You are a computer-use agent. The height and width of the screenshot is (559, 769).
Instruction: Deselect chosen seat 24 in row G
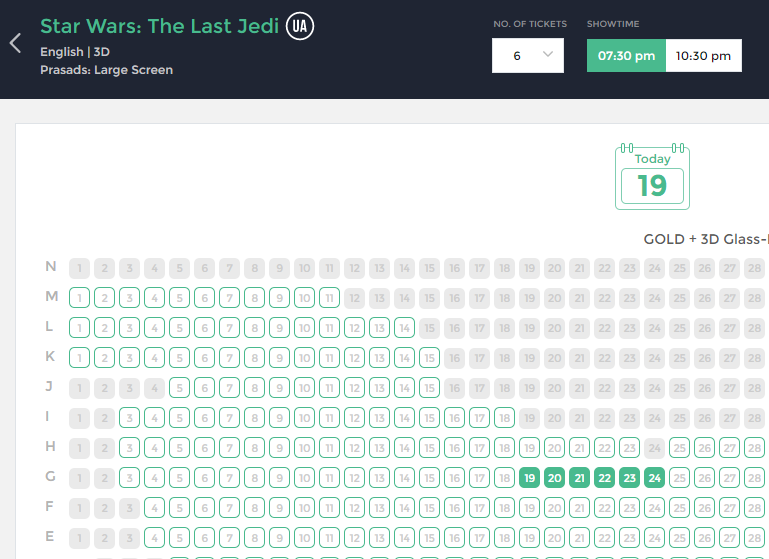[x=655, y=478]
